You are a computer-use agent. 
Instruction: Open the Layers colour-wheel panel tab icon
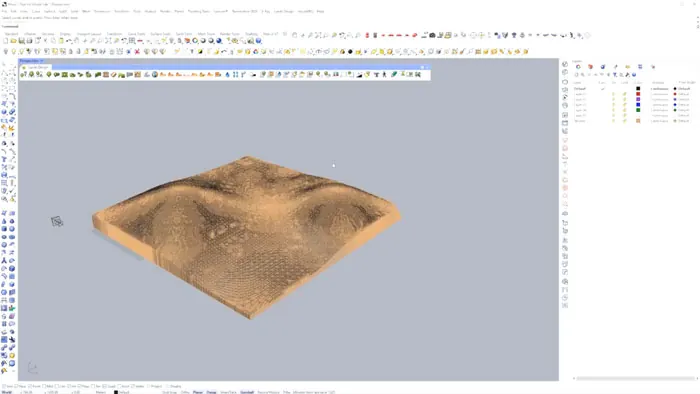pyautogui.click(x=578, y=67)
